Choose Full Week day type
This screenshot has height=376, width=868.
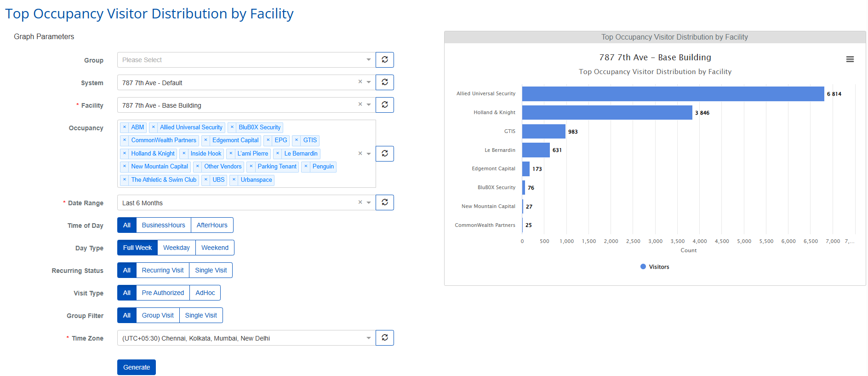137,248
